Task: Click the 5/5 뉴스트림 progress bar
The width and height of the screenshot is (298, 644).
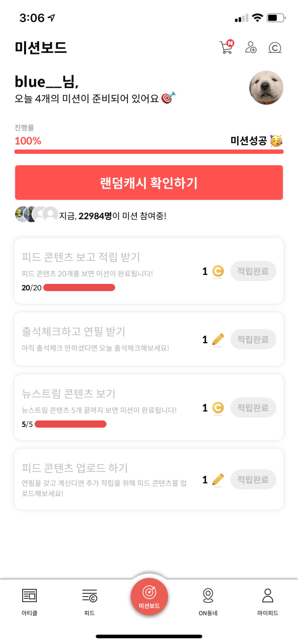Action: click(71, 424)
